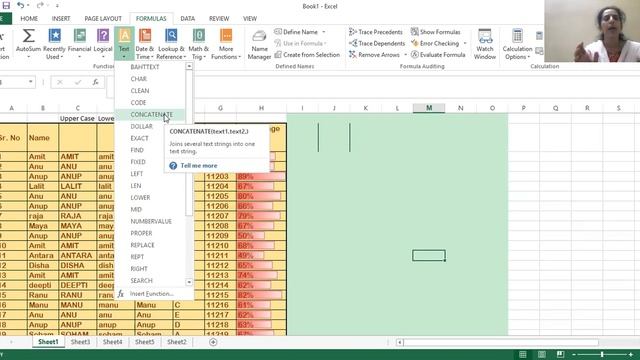Screen dimensions: 640x360
Task: Switch to Page Layout view in status bar
Action: 542,354
